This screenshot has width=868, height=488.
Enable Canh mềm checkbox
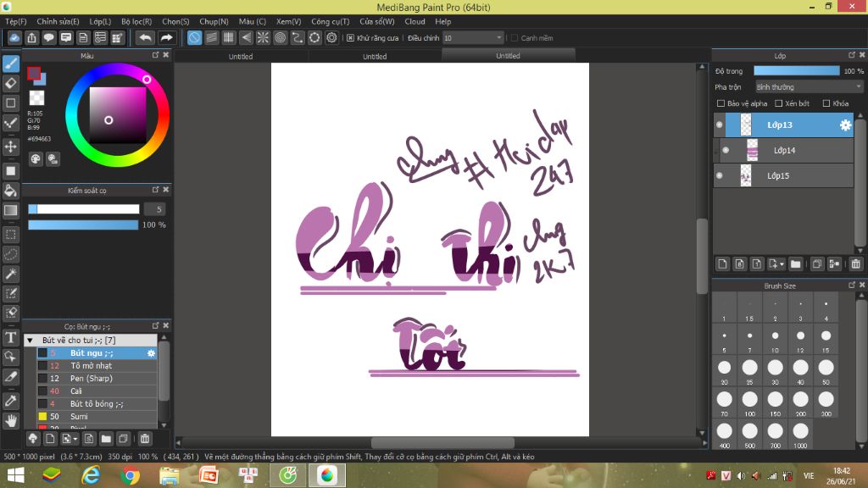tap(515, 38)
